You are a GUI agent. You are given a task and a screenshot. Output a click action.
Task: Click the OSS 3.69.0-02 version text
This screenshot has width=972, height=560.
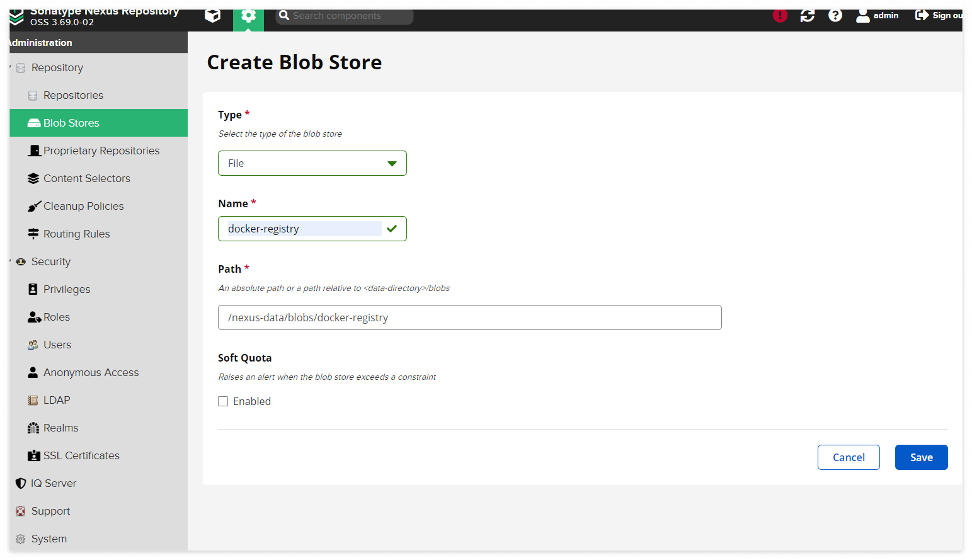62,22
